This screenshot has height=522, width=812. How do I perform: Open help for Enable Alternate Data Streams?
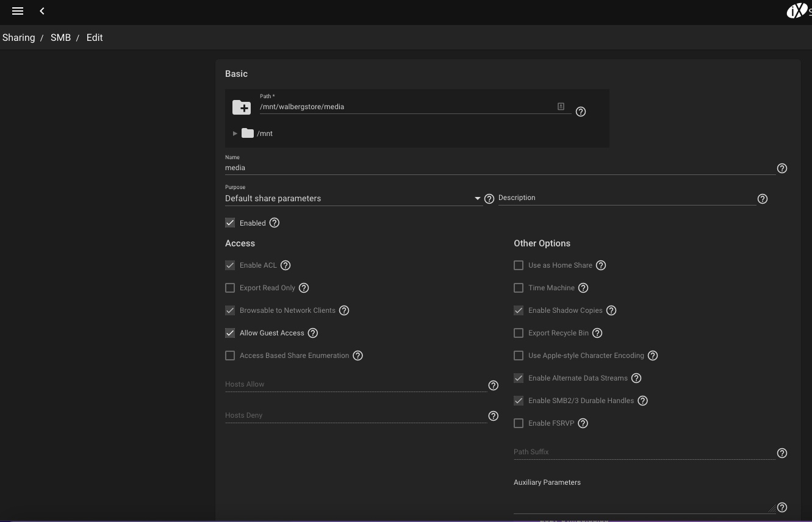tap(636, 378)
